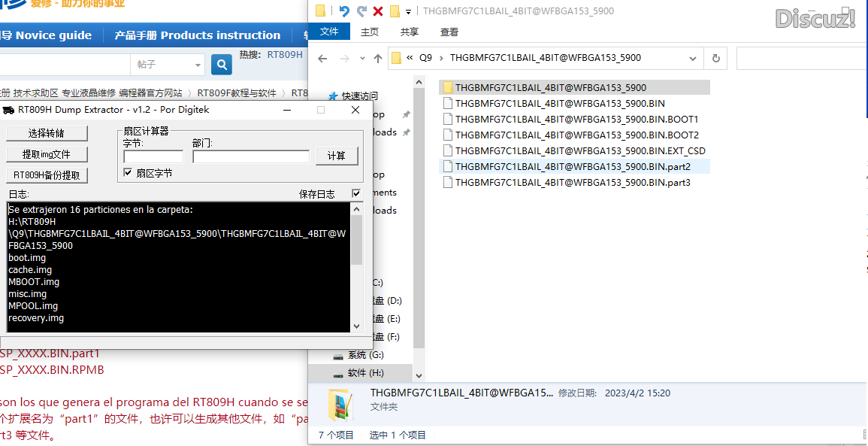Click the blue search magnifier button on forum page
Image resolution: width=868 pixels, height=446 pixels.
221,65
